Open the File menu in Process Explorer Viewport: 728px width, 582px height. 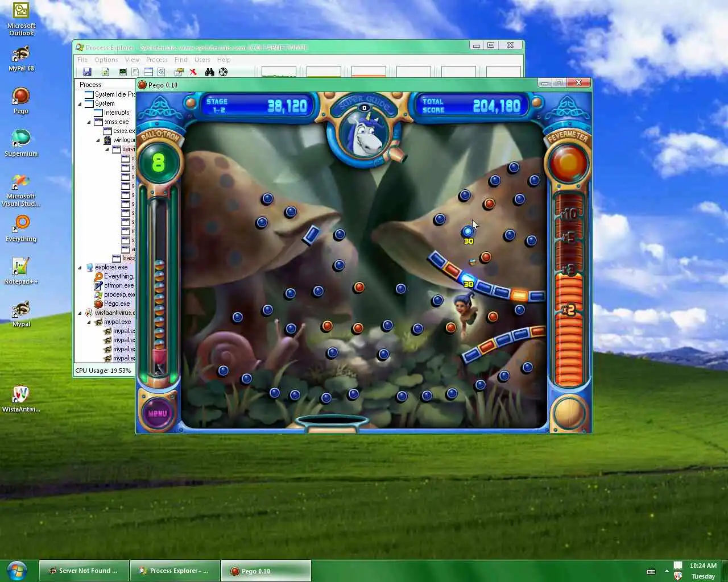pyautogui.click(x=82, y=60)
